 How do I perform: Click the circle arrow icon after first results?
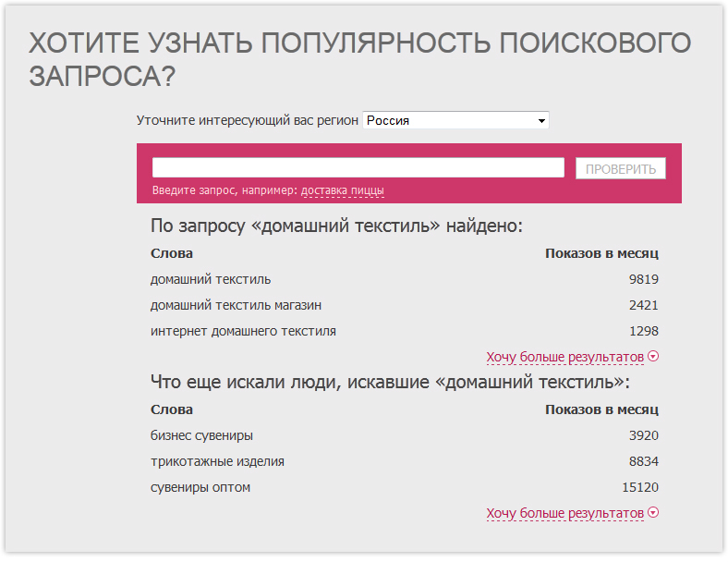[653, 356]
